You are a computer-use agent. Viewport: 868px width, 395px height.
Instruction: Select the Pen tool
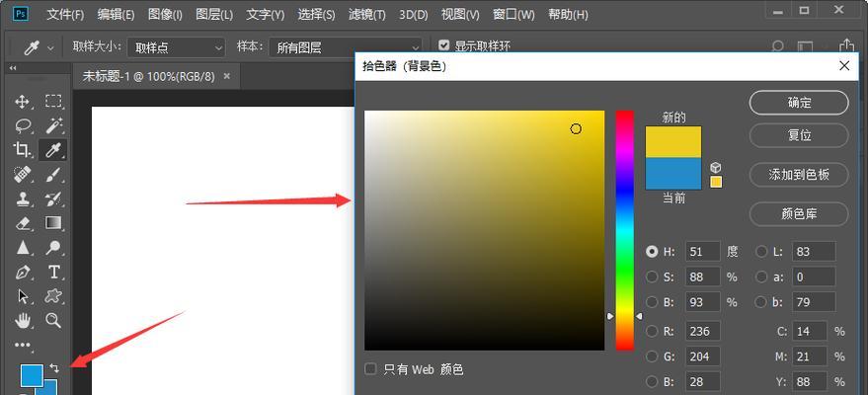(x=22, y=272)
